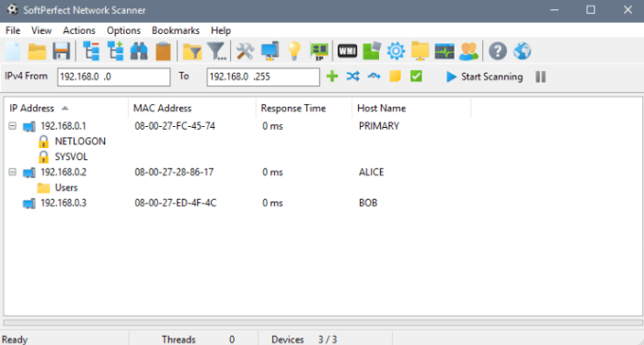Viewport: 644px width, 345px height.
Task: Select the 192.168.0.1 device row
Action: point(322,126)
